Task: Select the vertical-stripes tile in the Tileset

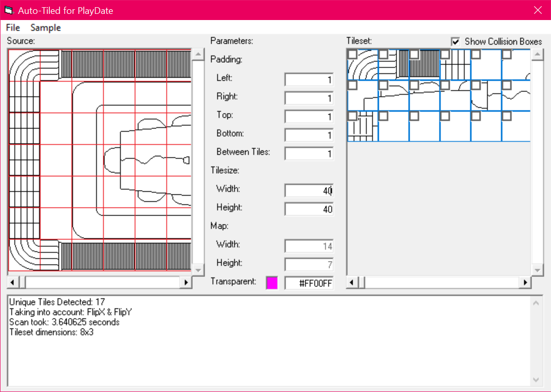Action: pyautogui.click(x=425, y=65)
